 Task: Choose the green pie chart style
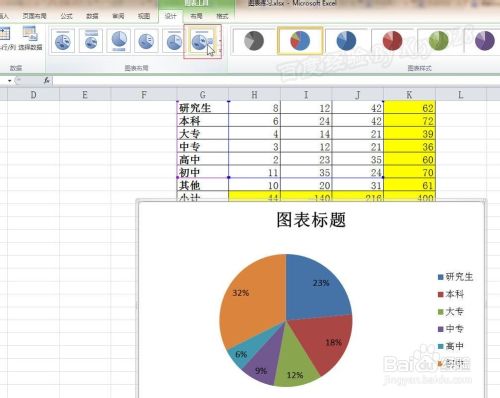pos(439,41)
